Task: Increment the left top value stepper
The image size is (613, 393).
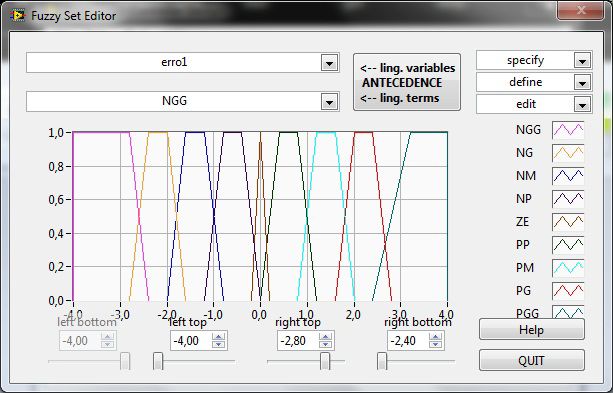Action: (x=219, y=337)
